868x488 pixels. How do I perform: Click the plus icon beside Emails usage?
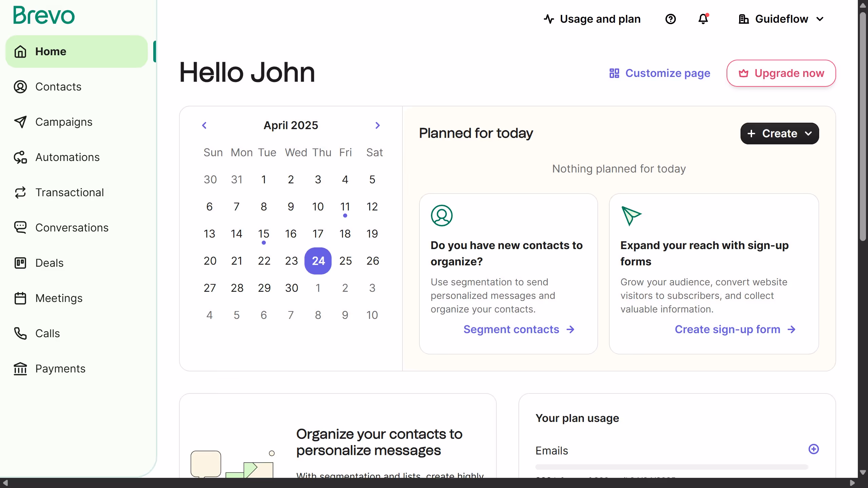click(813, 449)
